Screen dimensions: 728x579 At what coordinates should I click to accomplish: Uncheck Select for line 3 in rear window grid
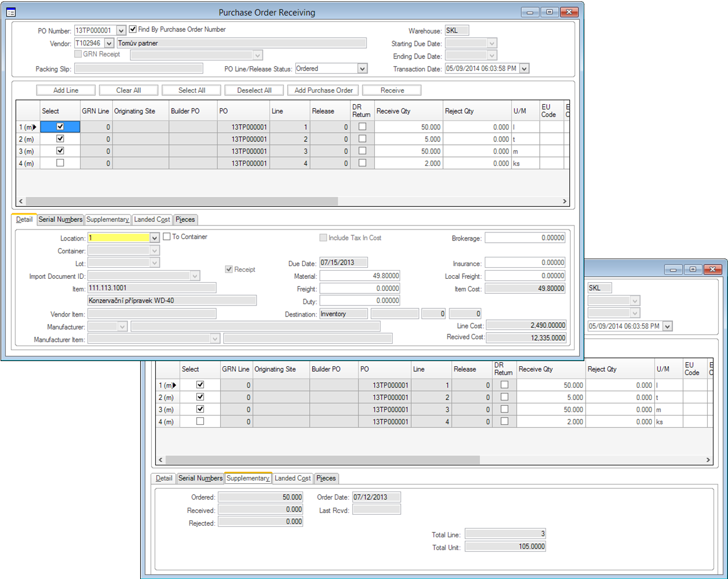tap(200, 409)
